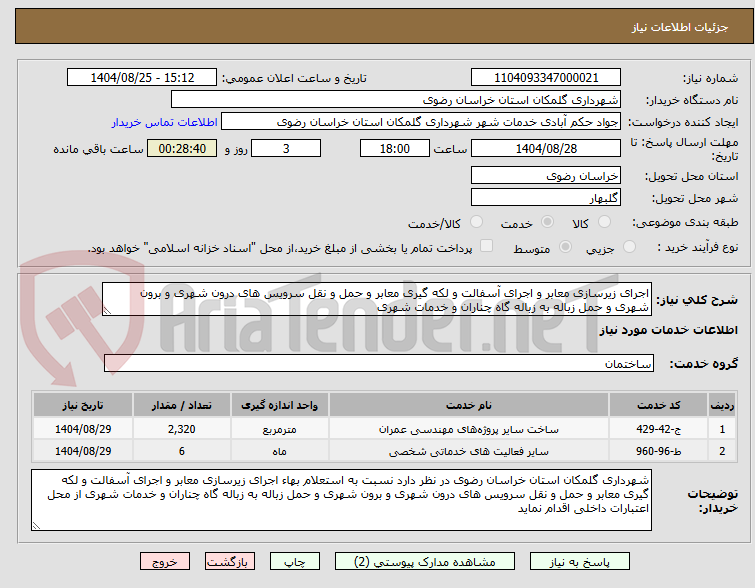This screenshot has width=755, height=588.
Task: Click the نام خدمت column header
Action: (469, 405)
